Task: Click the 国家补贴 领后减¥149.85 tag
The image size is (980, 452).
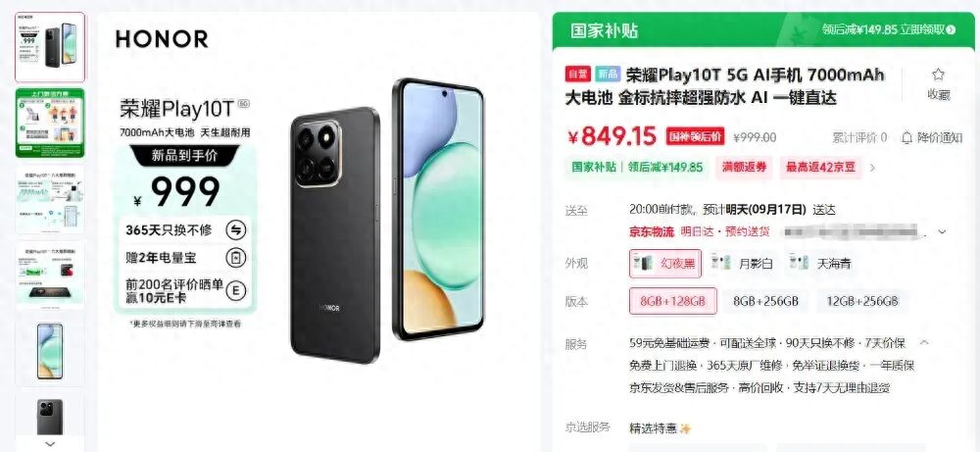Action: (x=637, y=168)
